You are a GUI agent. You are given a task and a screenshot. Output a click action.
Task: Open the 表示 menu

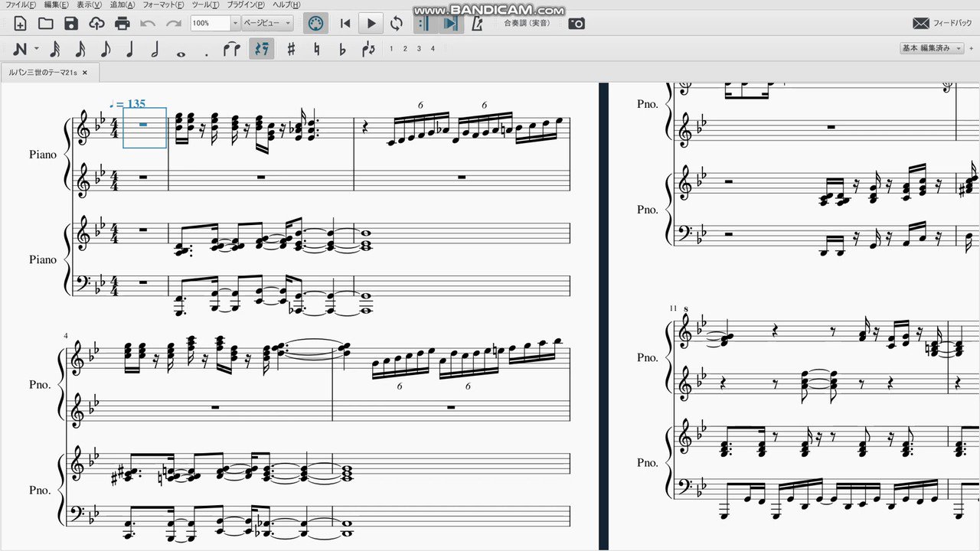tap(90, 5)
